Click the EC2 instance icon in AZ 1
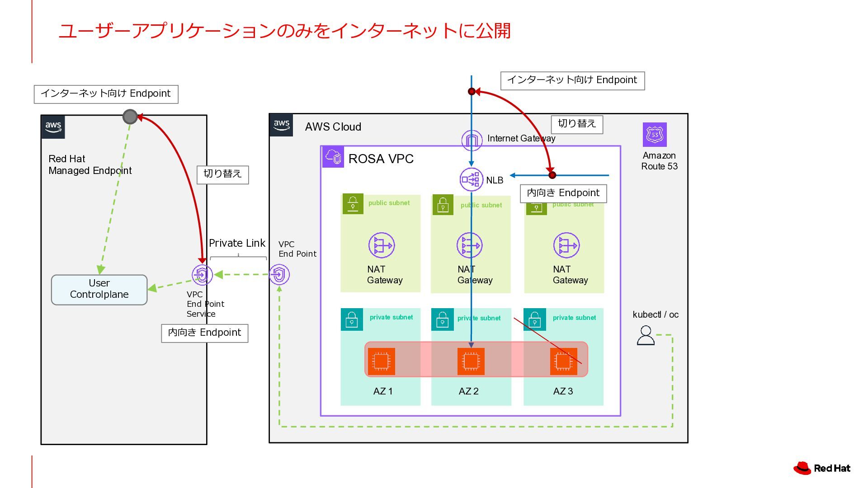868x488 pixels. pos(381,361)
